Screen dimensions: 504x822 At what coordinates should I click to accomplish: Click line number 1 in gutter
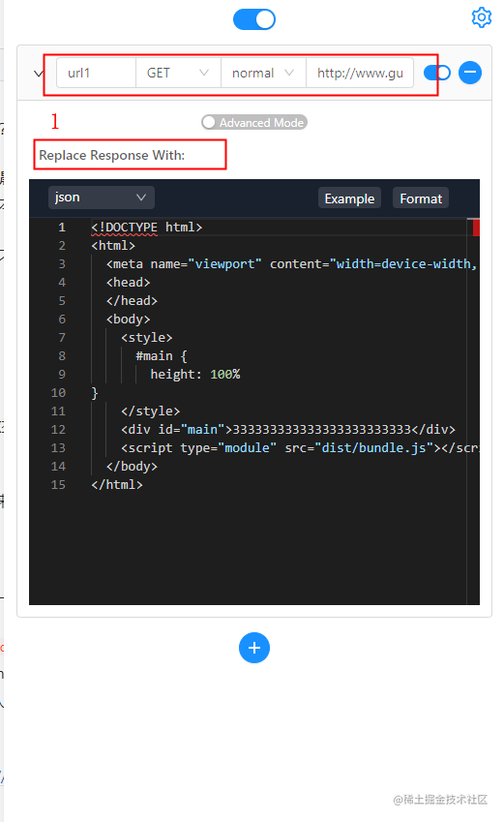click(x=62, y=227)
